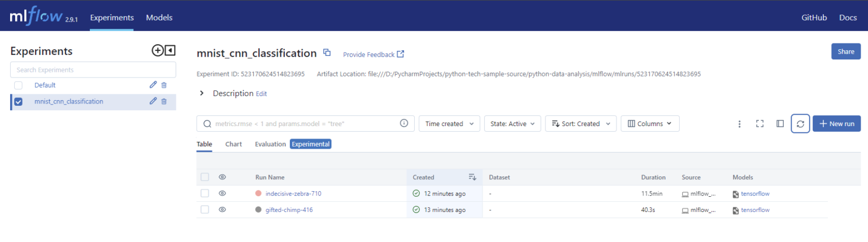Open the indecisive-zebra-710 run link
This screenshot has height=242, width=868.
pos(293,193)
